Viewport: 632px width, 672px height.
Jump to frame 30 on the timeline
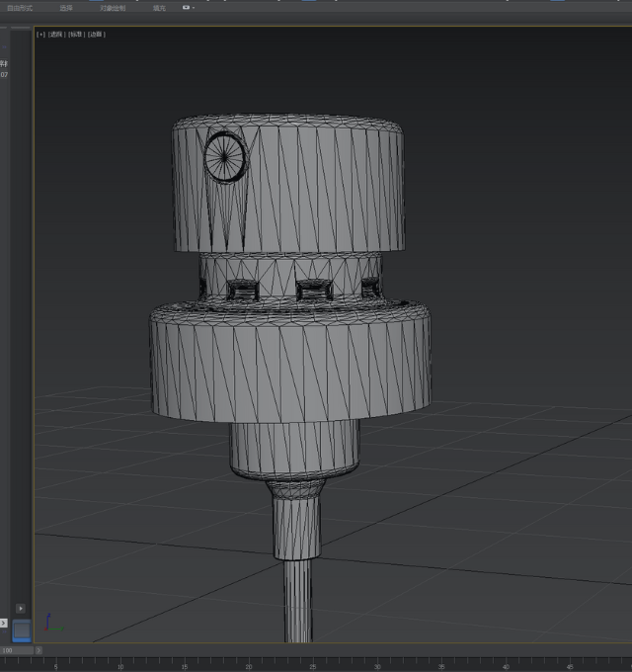(x=377, y=666)
